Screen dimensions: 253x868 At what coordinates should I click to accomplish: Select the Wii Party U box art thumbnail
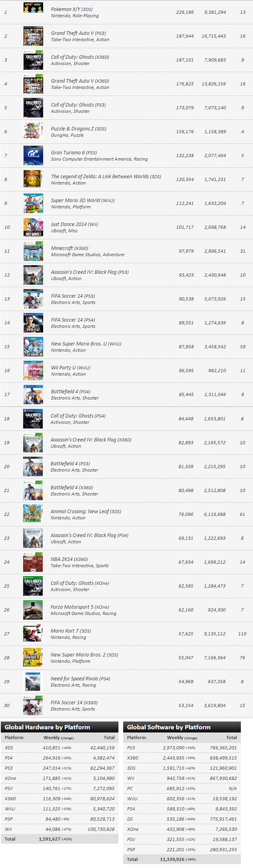[x=33, y=371]
